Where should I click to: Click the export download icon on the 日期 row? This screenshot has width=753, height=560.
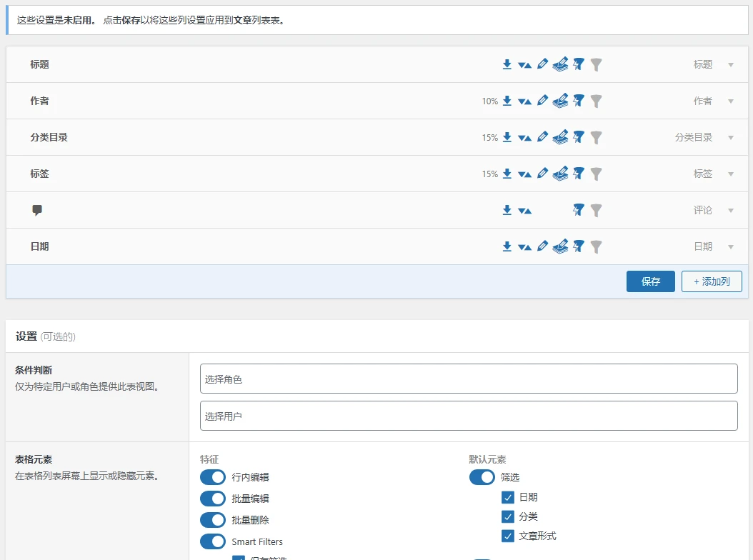[507, 246]
